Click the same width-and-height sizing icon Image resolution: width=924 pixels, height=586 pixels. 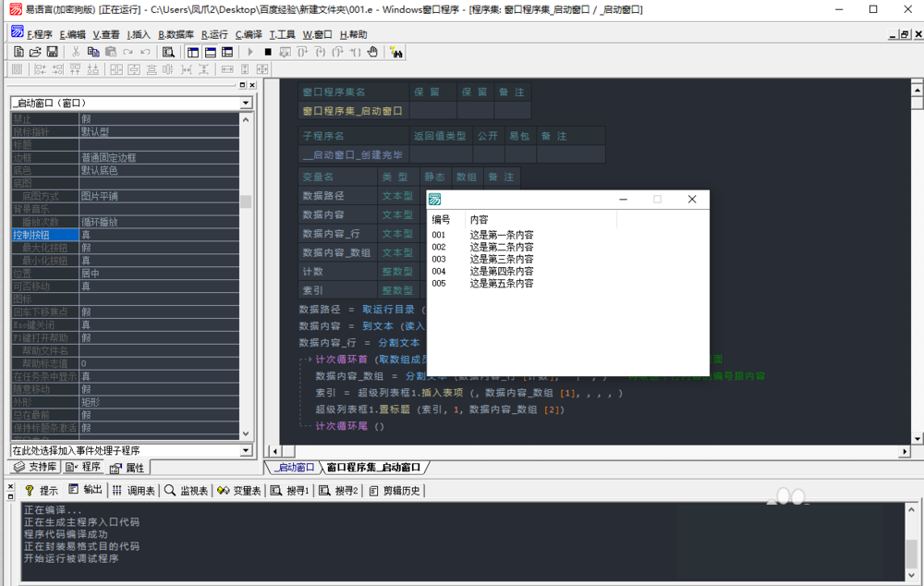pyautogui.click(x=262, y=69)
